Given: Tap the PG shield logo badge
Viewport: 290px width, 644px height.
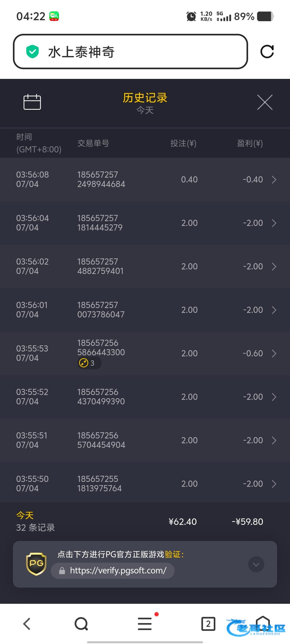Looking at the screenshot, I should tap(36, 564).
